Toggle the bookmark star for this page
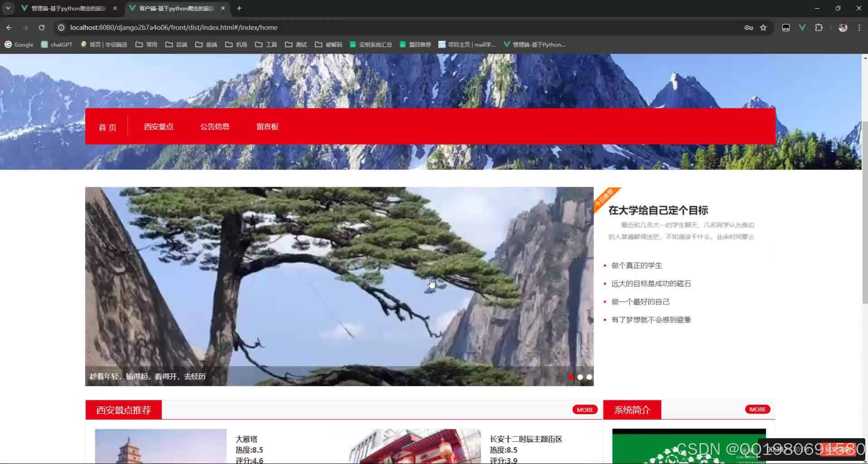The image size is (868, 464). (764, 27)
